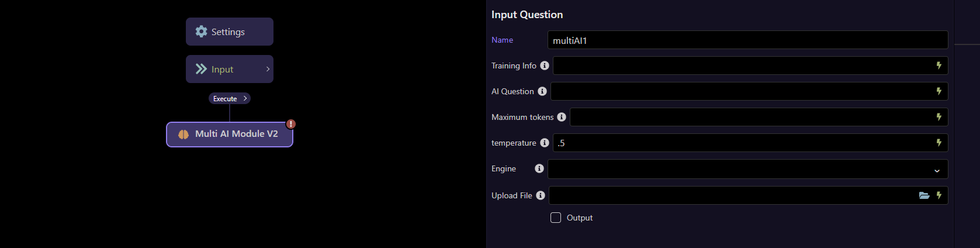The height and width of the screenshot is (248, 980).
Task: Click the red error badge on Multi AI Module
Action: [290, 124]
